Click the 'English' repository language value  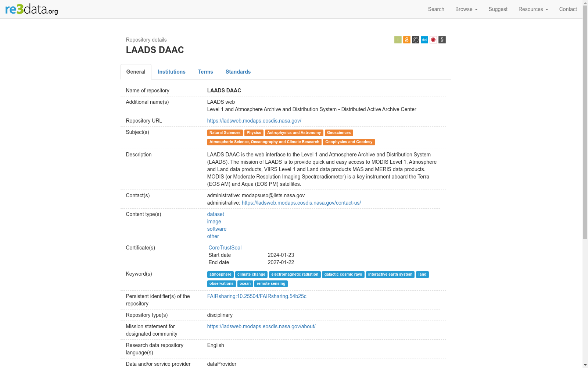click(x=215, y=345)
